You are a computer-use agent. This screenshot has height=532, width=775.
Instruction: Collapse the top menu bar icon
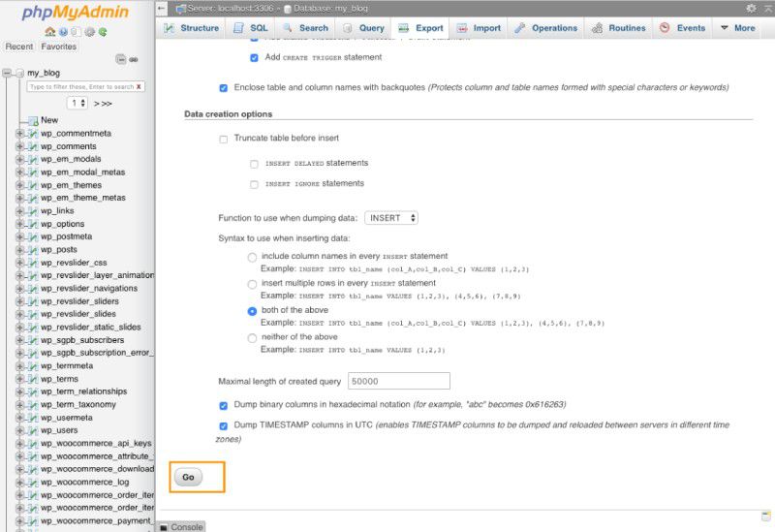[x=768, y=8]
